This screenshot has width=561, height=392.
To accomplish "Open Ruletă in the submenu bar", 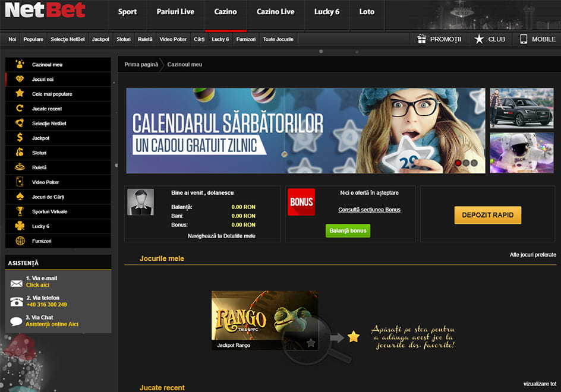I will [x=145, y=39].
